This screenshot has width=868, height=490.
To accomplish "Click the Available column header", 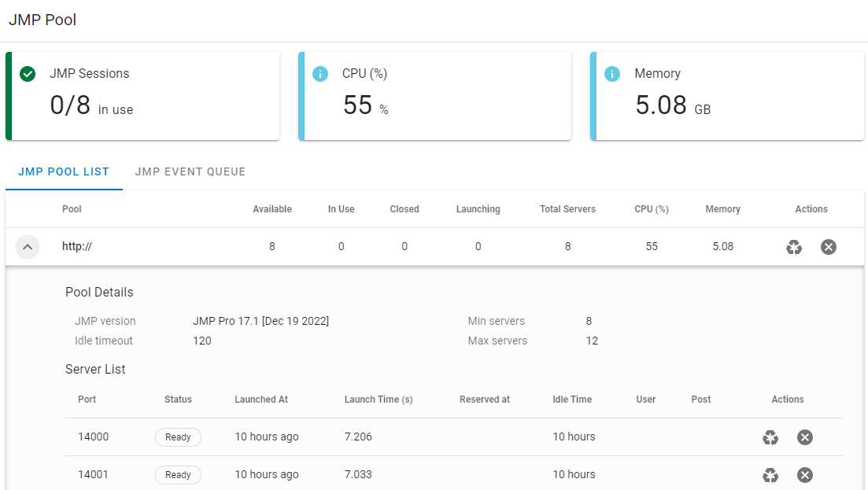I will [x=272, y=209].
